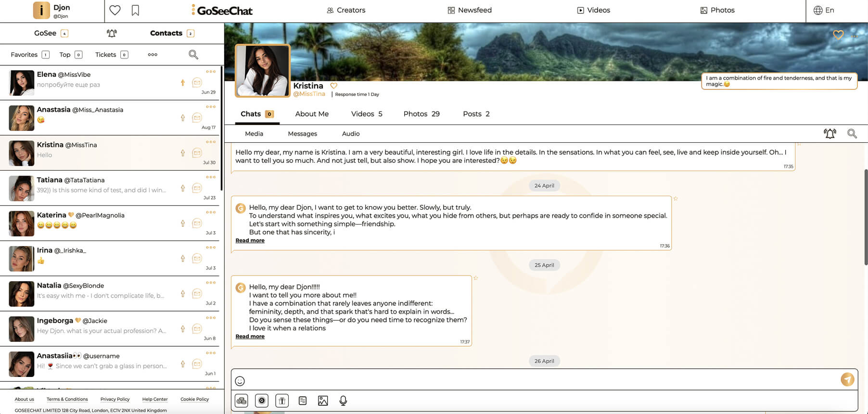Click the image attachment icon
868x414 pixels.
[x=323, y=401]
